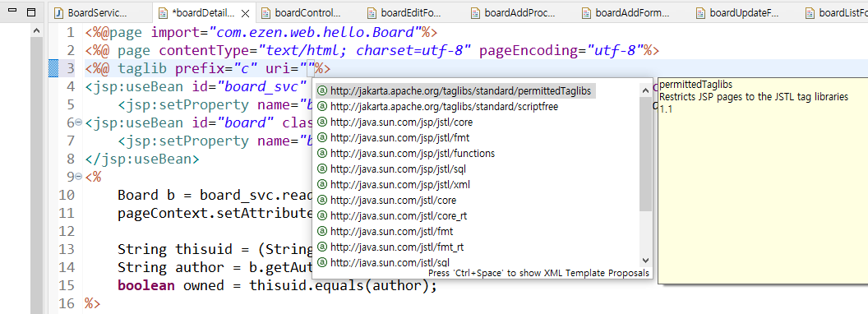Screen dimensions: 868x314
Task: Click the closing </jsp:useBean> tag
Action: pos(142,159)
